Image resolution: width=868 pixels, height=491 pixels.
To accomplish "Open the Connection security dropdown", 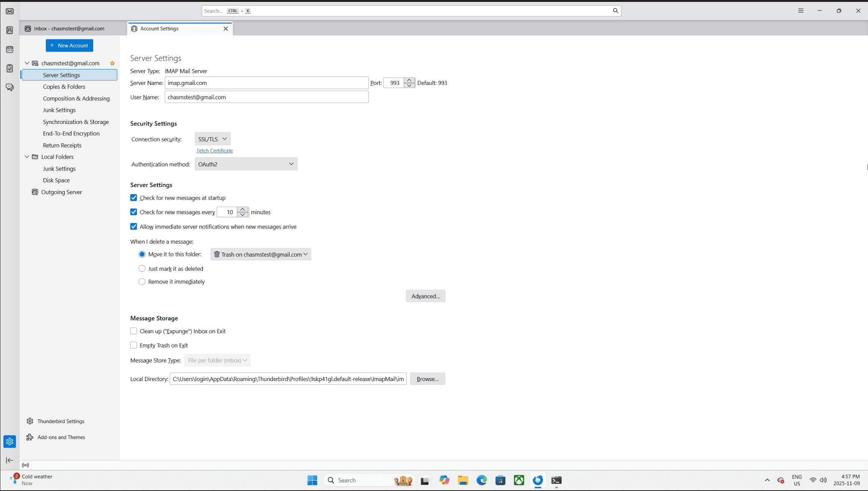I will coord(213,139).
